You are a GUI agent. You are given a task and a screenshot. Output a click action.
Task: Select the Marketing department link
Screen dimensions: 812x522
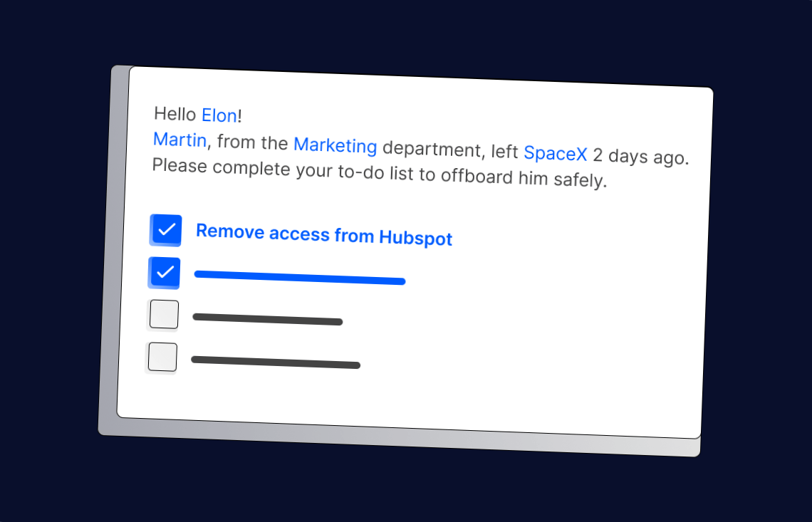335,145
